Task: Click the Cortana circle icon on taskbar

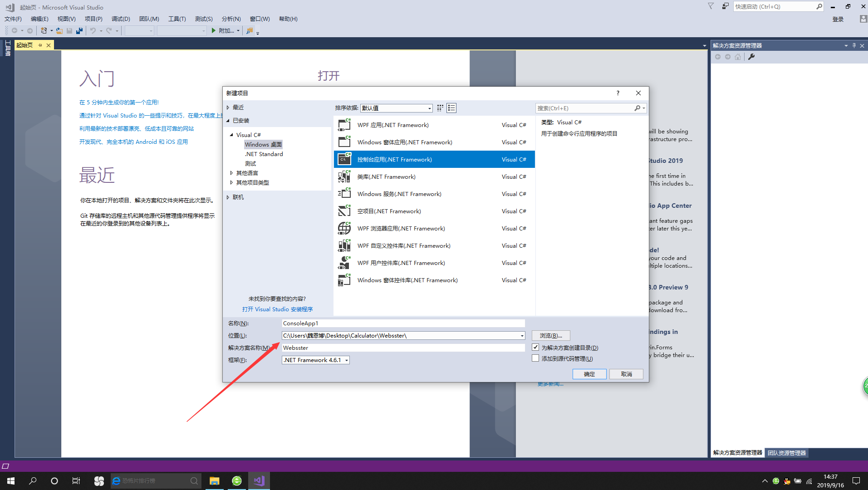Action: click(x=54, y=481)
